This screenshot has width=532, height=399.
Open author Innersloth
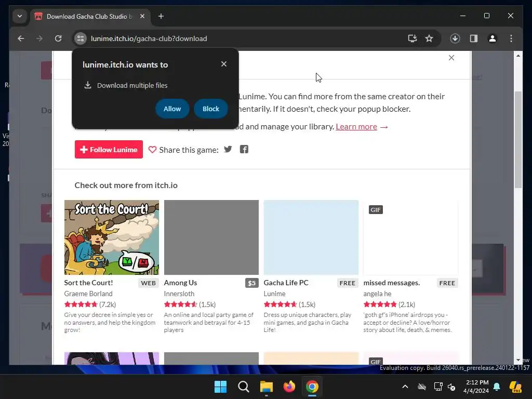pyautogui.click(x=179, y=294)
